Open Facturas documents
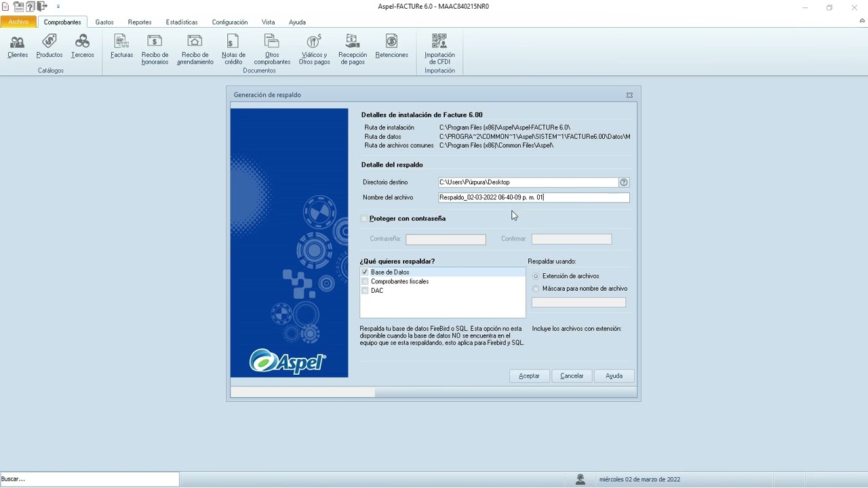868x488 pixels. (x=122, y=47)
